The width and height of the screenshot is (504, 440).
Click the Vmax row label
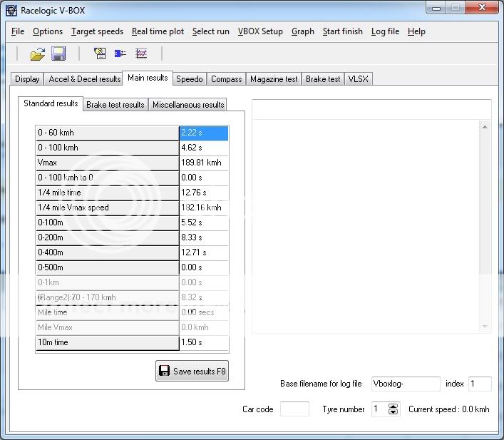108,163
